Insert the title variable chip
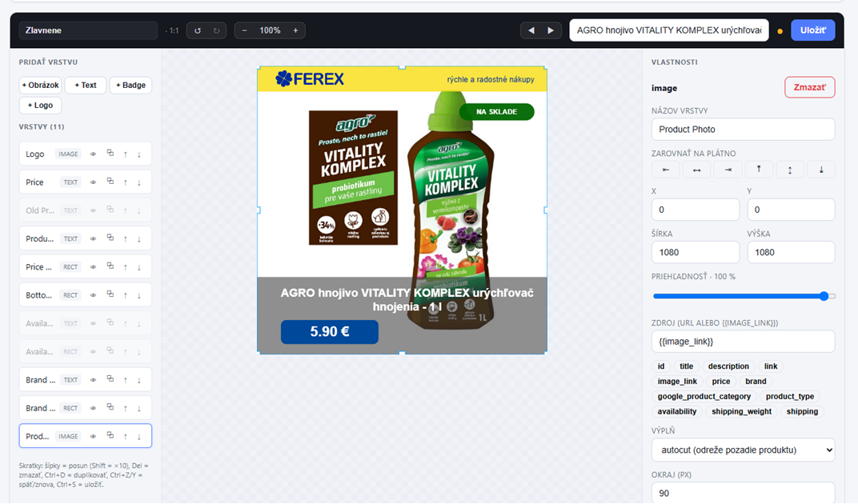This screenshot has width=858, height=504. click(686, 366)
